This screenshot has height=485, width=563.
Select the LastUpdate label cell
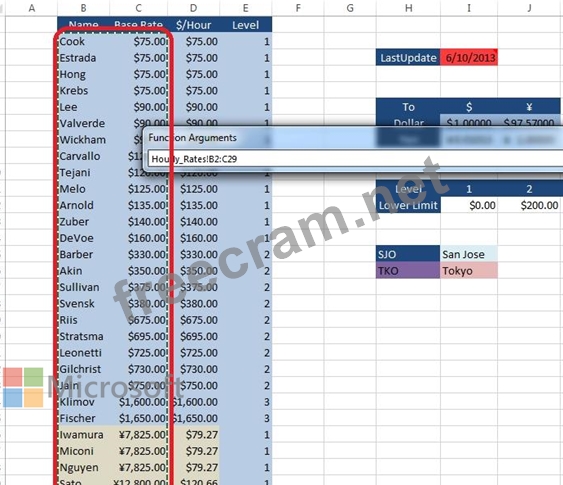pos(408,58)
